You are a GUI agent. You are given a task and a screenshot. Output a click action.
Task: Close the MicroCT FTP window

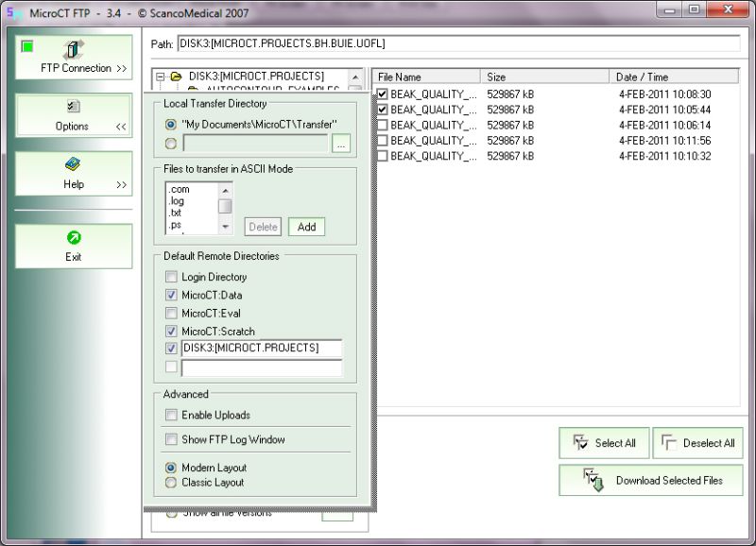click(729, 9)
